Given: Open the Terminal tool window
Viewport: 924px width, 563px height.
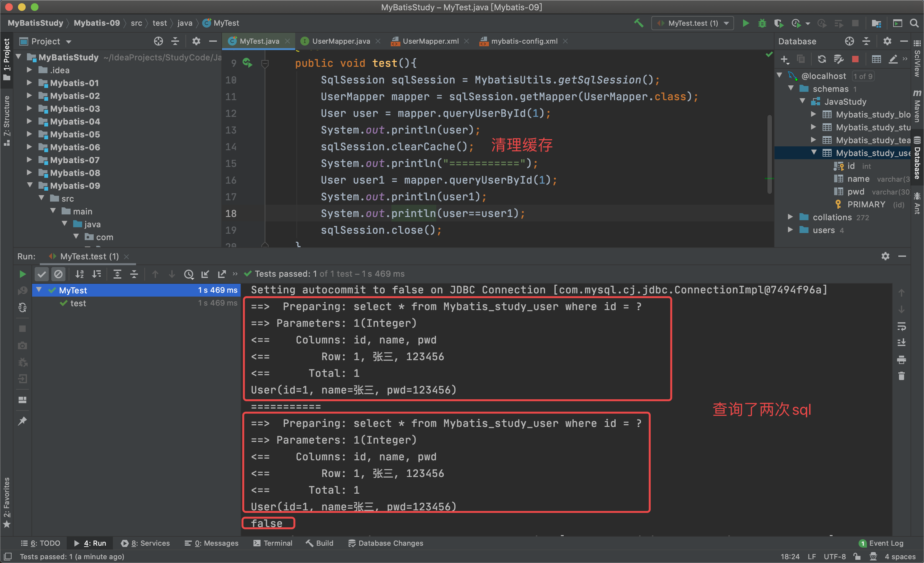Looking at the screenshot, I should pyautogui.click(x=273, y=543).
